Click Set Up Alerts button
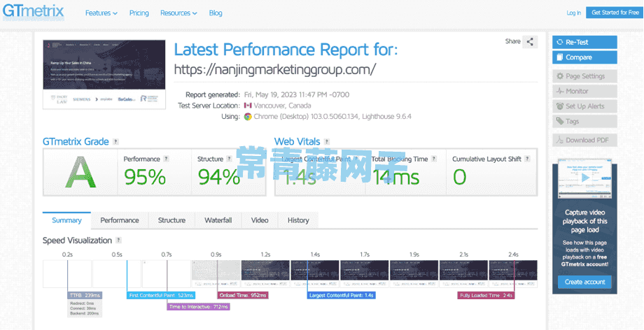The width and height of the screenshot is (644, 330). 584,106
